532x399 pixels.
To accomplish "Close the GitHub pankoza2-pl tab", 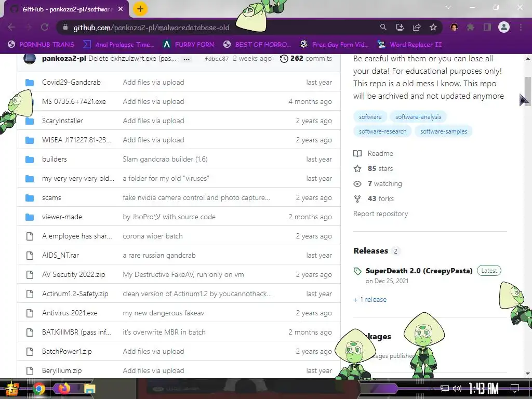I will click(x=121, y=9).
